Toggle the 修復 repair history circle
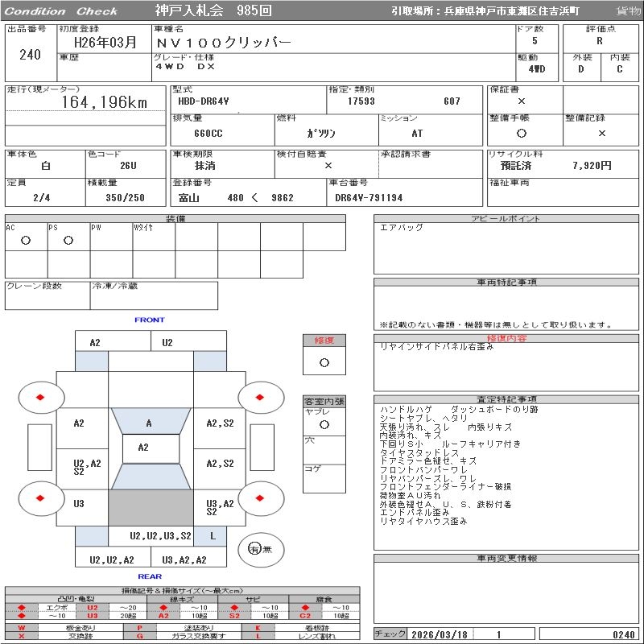Viewport: 644px width, 644px height. click(x=324, y=362)
